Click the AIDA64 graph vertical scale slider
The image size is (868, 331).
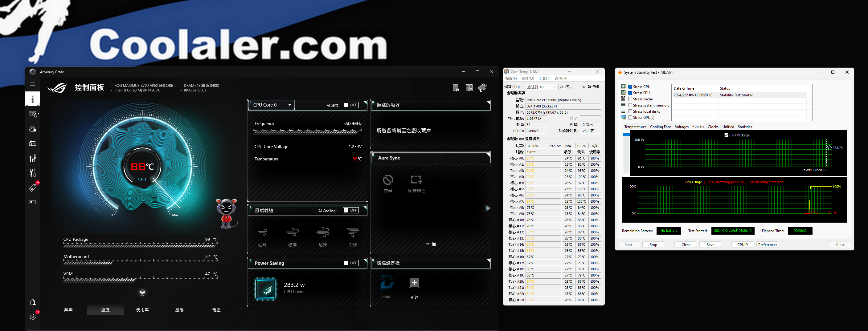pos(626,134)
